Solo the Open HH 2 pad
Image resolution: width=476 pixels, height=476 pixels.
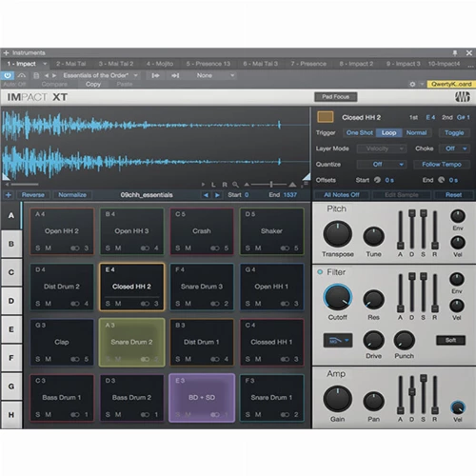point(38,248)
